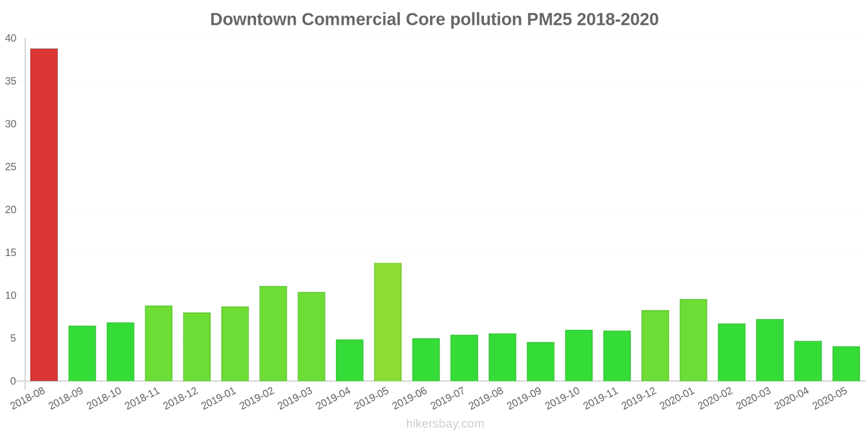Click the 2019-09 bar

(x=540, y=361)
